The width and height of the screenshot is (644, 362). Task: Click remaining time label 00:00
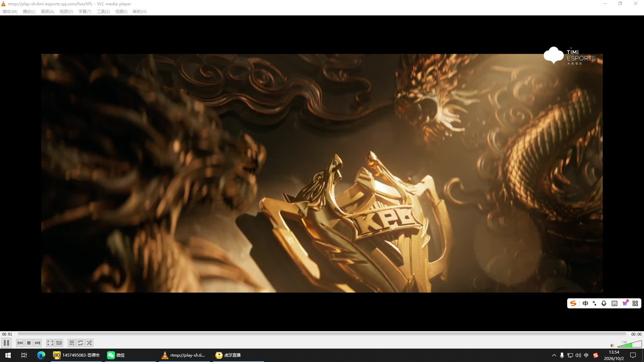(636, 334)
